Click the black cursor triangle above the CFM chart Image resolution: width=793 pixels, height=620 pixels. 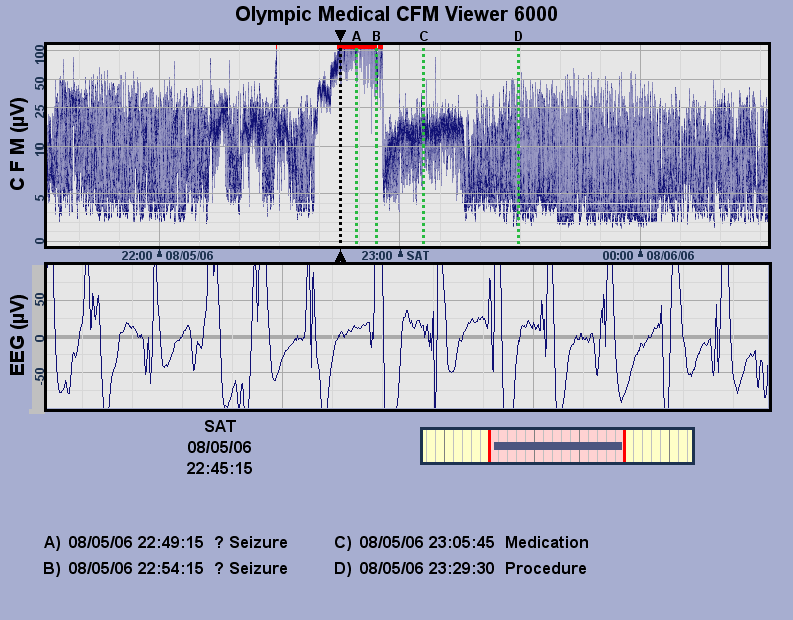pyautogui.click(x=340, y=36)
